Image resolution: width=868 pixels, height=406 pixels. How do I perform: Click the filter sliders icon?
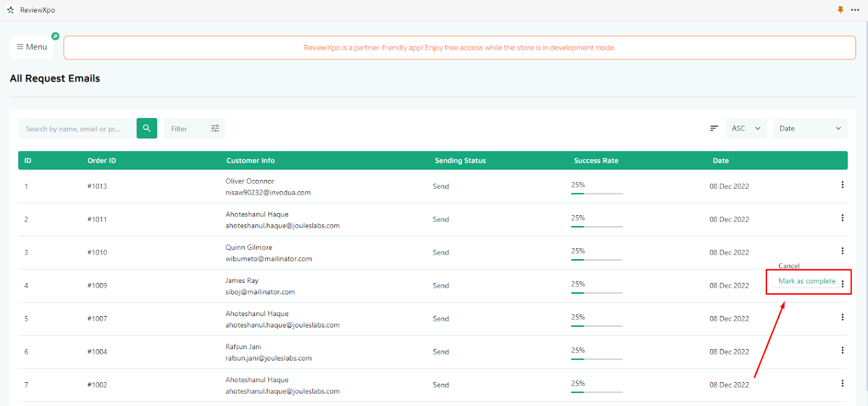(x=215, y=128)
